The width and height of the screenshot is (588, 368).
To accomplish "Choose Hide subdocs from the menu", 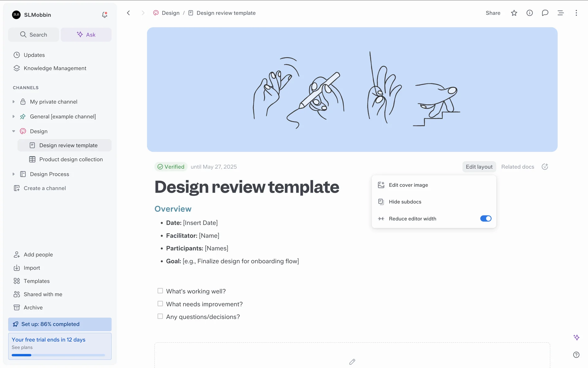I will click(405, 202).
